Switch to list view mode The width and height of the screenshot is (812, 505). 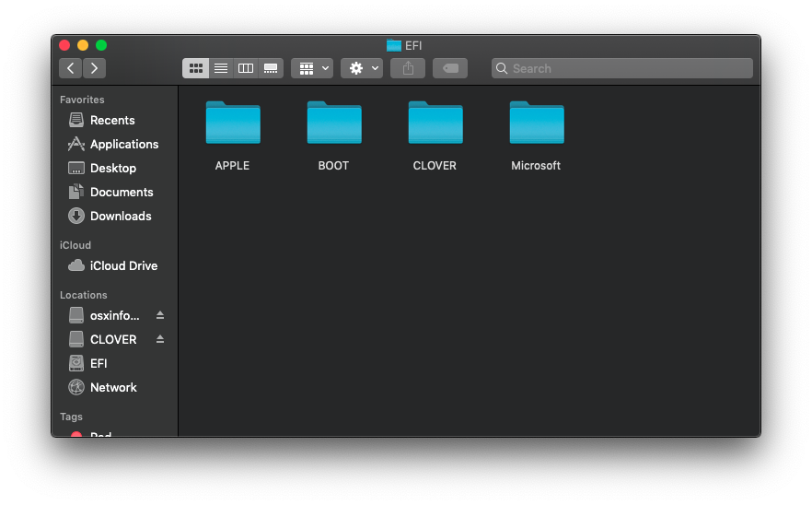click(221, 68)
